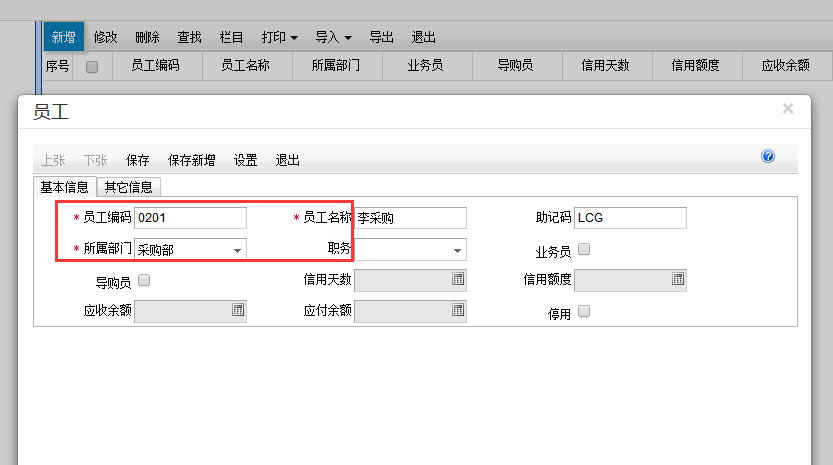Toggle the 停用 checkbox
The height and width of the screenshot is (465, 833).
click(584, 311)
